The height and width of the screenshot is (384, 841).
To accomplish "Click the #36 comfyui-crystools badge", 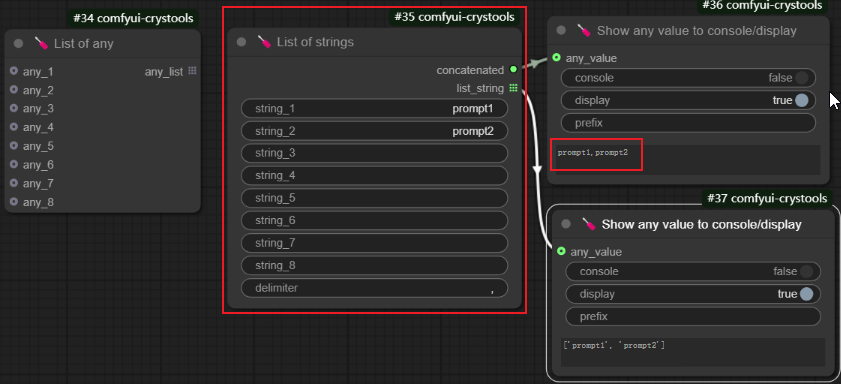I will [x=762, y=5].
